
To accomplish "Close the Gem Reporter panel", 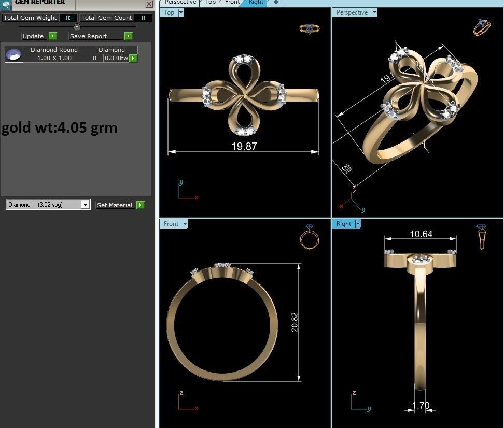I will tap(149, 4).
